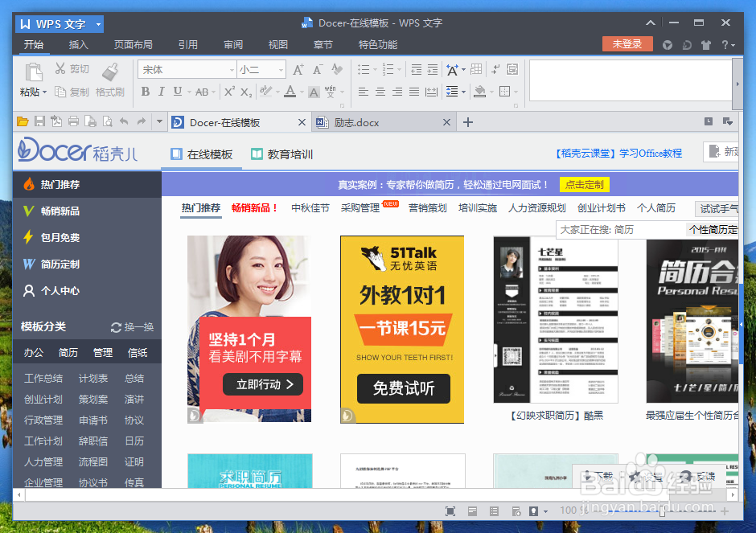Click the clear formatting icon
Viewport: 756px width, 533px height.
(336, 69)
